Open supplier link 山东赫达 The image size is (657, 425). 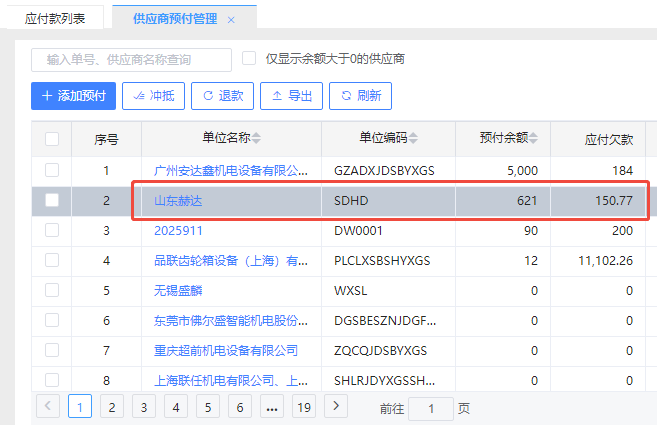point(178,201)
